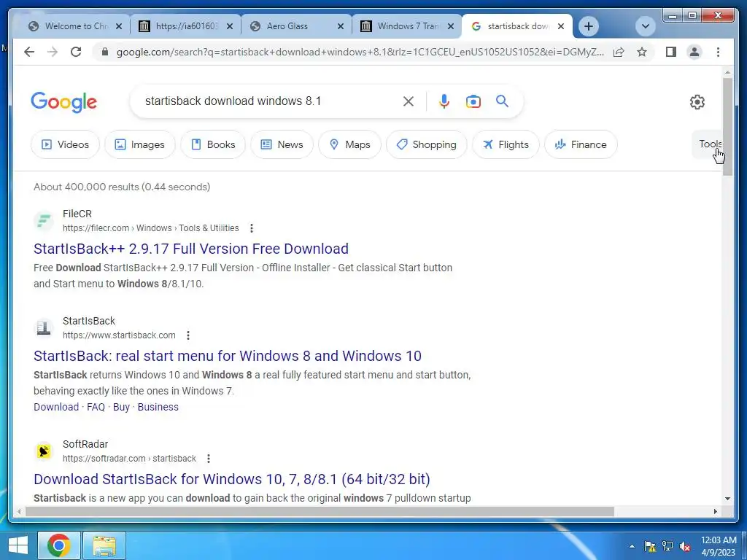The width and height of the screenshot is (747, 560).
Task: Bookmark this page with star icon
Action: [642, 52]
